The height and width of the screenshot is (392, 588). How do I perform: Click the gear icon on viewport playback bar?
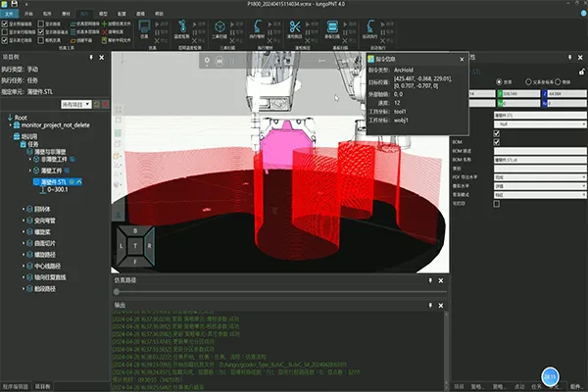coord(207,61)
